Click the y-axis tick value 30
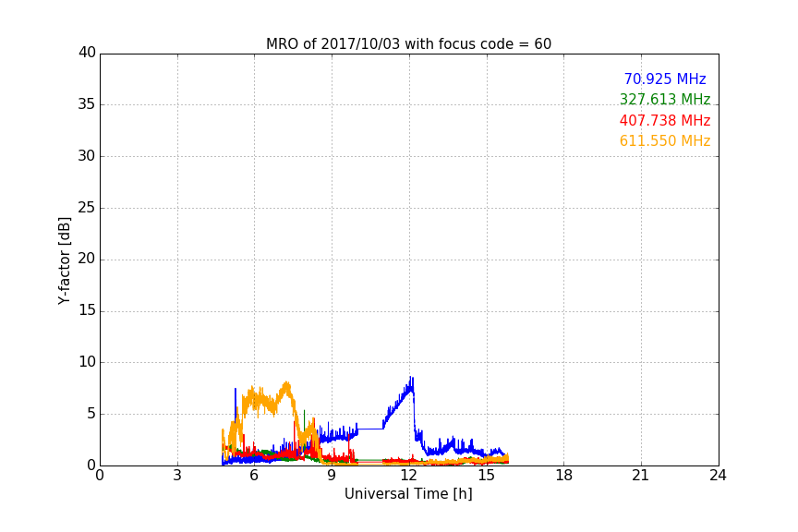The width and height of the screenshot is (798, 532). [87, 156]
